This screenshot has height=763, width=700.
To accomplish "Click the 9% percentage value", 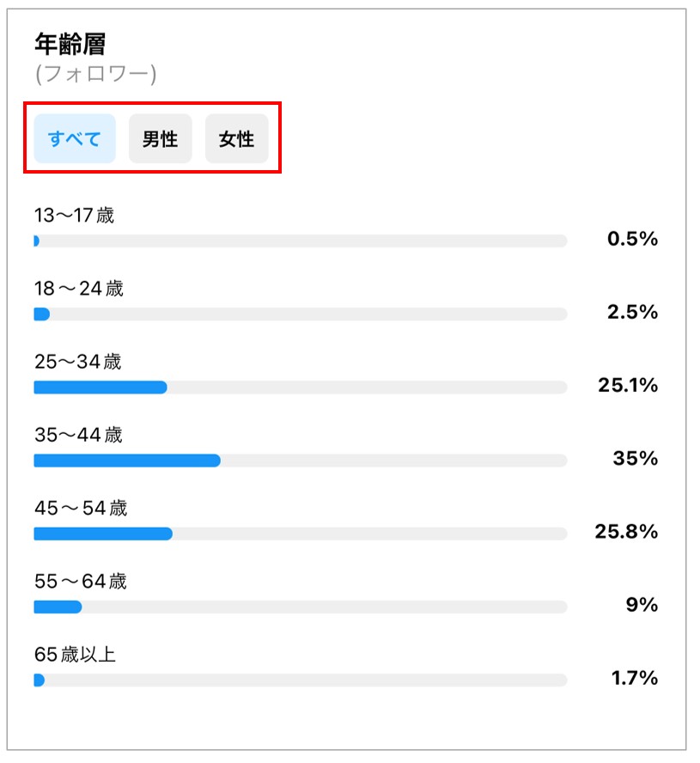I will click(642, 605).
